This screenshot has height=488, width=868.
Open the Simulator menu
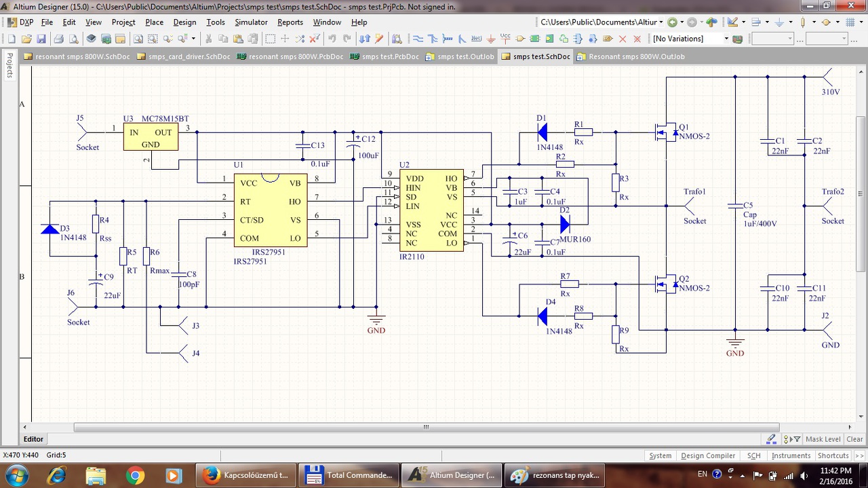(x=251, y=22)
